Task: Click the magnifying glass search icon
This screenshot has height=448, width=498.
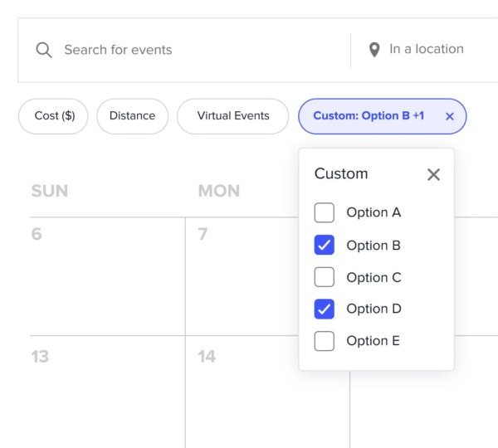Action: pos(44,50)
